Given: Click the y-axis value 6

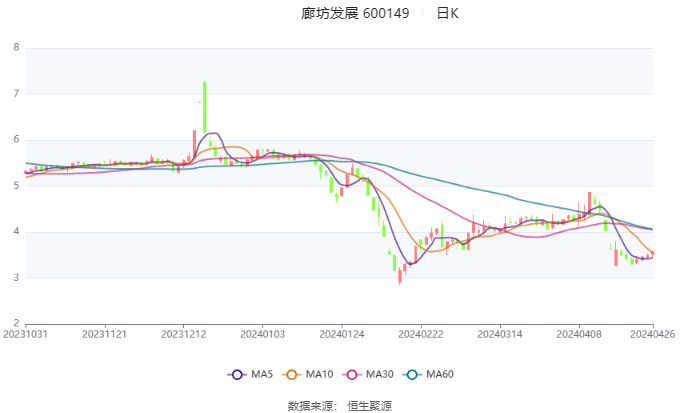Looking at the screenshot, I should coord(16,140).
